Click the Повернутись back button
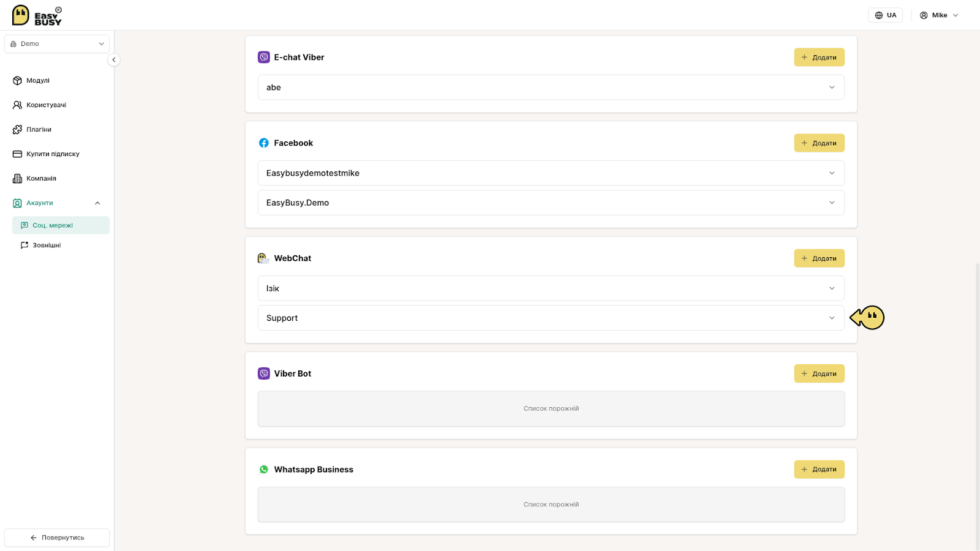Viewport: 980px width, 551px height. point(57,538)
